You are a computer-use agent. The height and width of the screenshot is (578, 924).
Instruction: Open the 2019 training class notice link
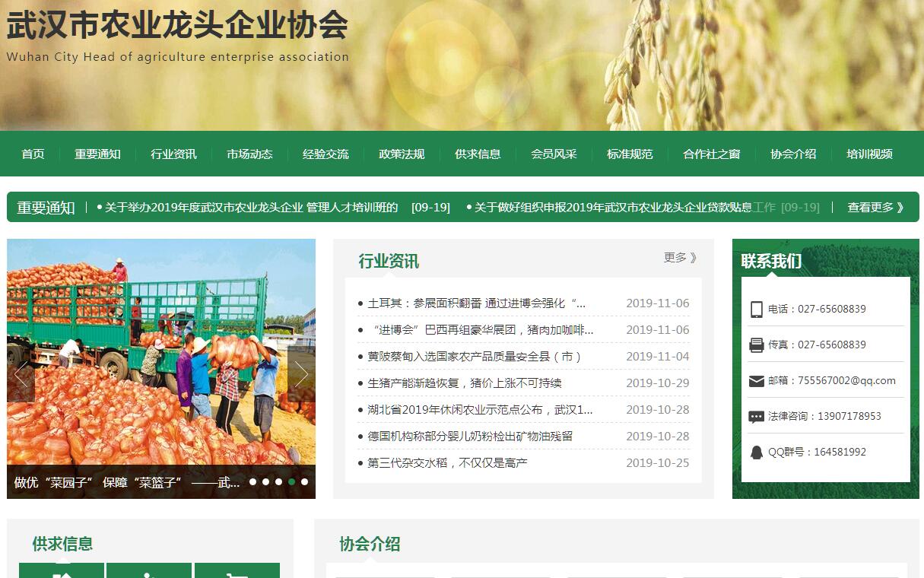pyautogui.click(x=251, y=208)
